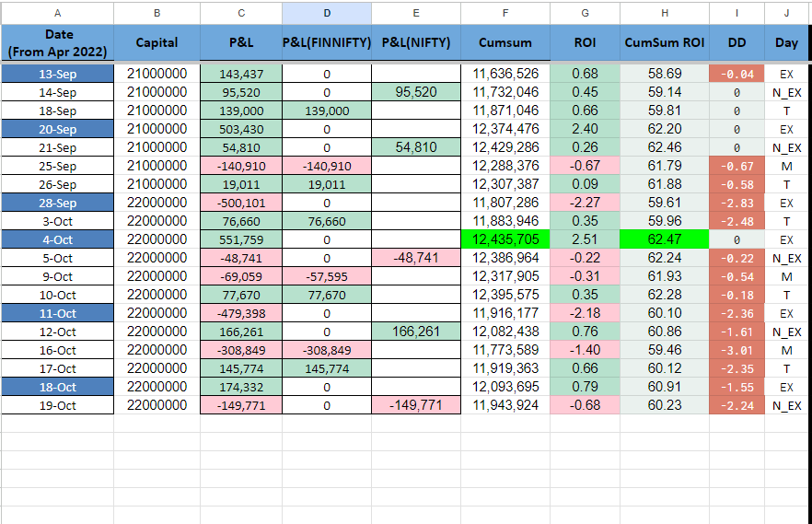812x524 pixels.
Task: Select the 20-Sep date cell
Action: click(57, 129)
